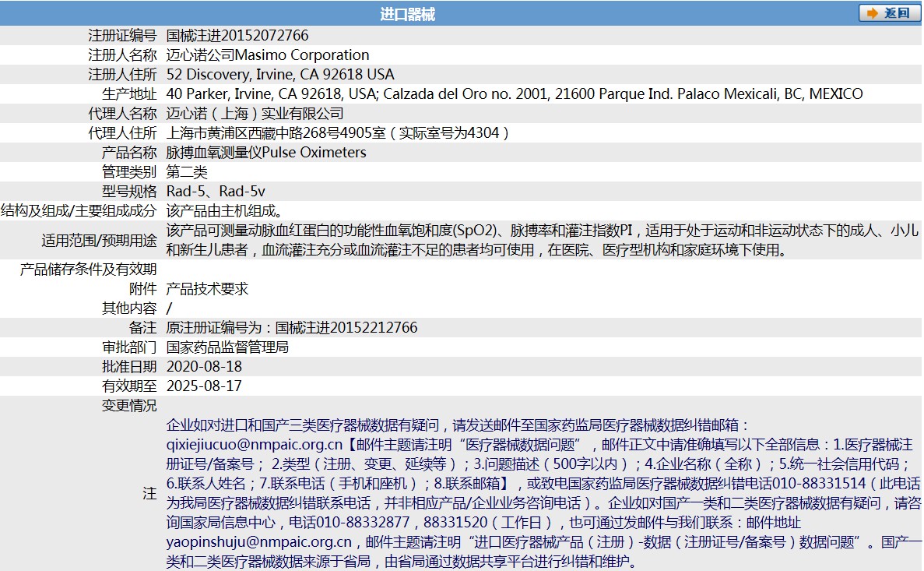
Task: Click the 备注 label
Action: [143, 327]
